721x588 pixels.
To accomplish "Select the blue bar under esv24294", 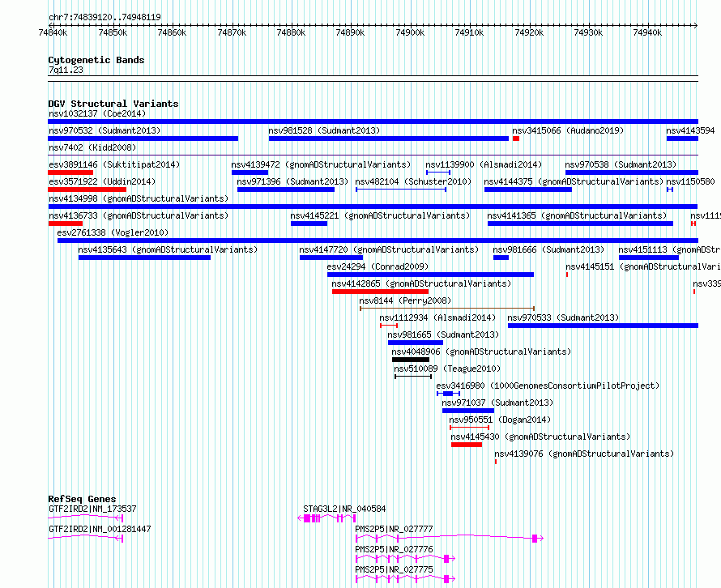I will (430, 275).
